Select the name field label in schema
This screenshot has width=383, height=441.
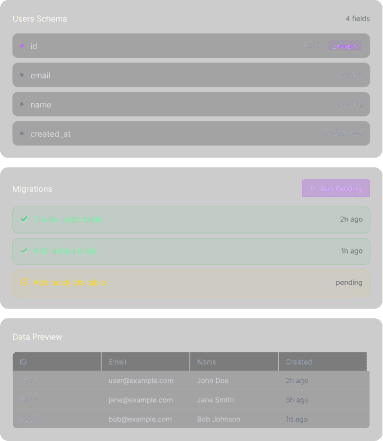[x=41, y=105]
